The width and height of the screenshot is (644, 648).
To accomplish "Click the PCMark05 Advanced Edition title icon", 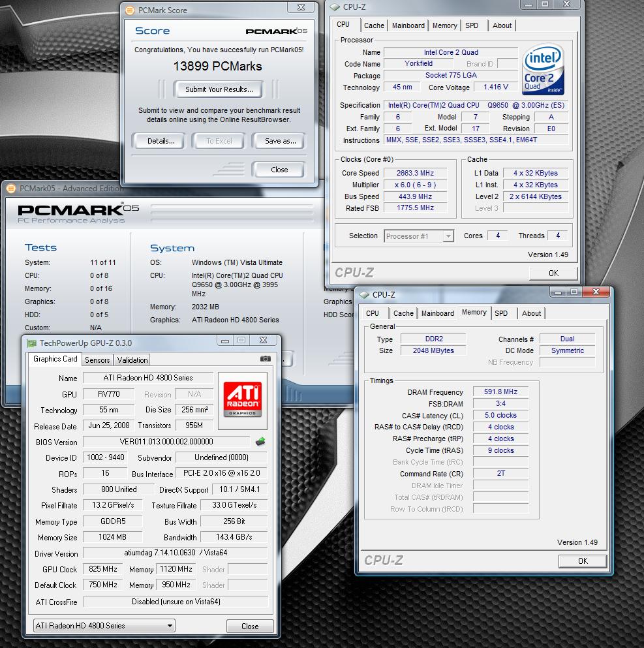I will pos(10,189).
